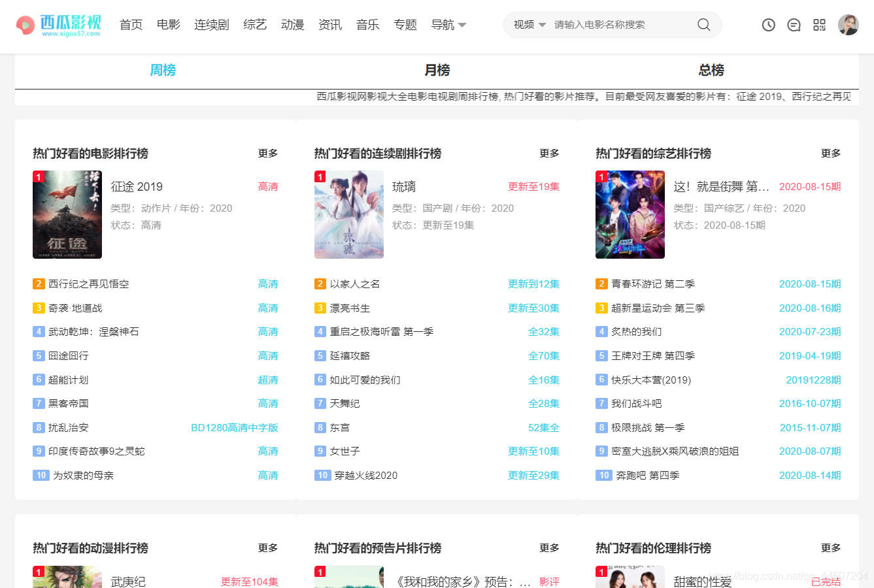This screenshot has height=588, width=874.
Task: Open 穿越火线2020 series entry
Action: (366, 475)
